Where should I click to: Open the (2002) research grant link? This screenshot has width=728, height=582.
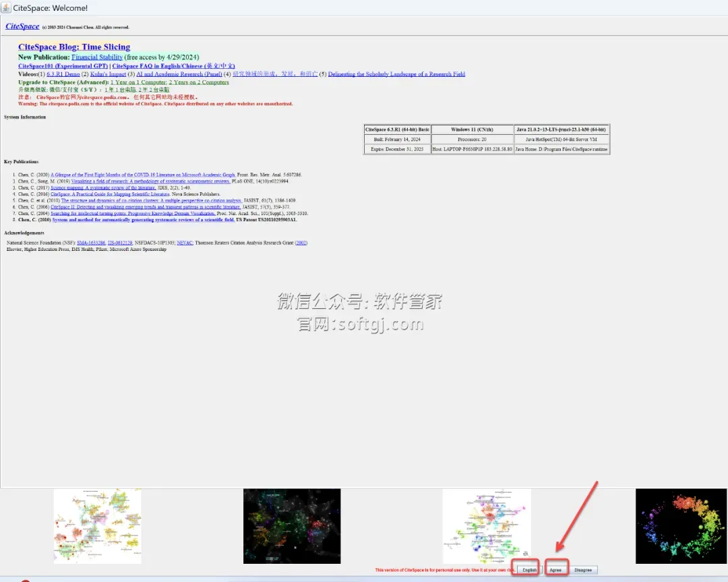point(301,243)
